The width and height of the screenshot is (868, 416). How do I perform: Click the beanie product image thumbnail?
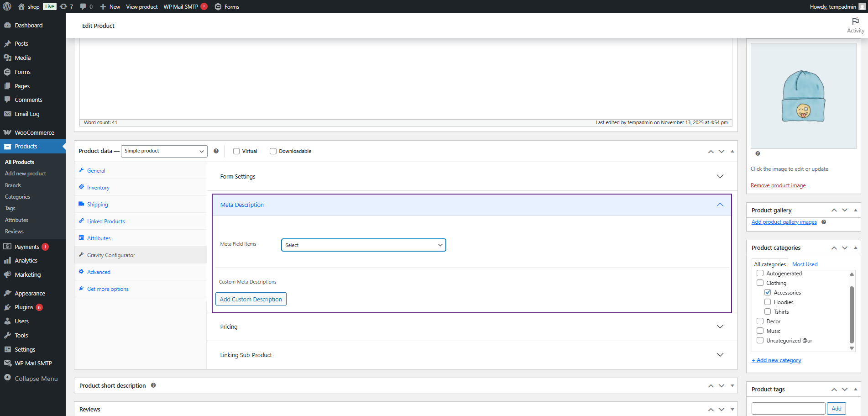(x=803, y=96)
